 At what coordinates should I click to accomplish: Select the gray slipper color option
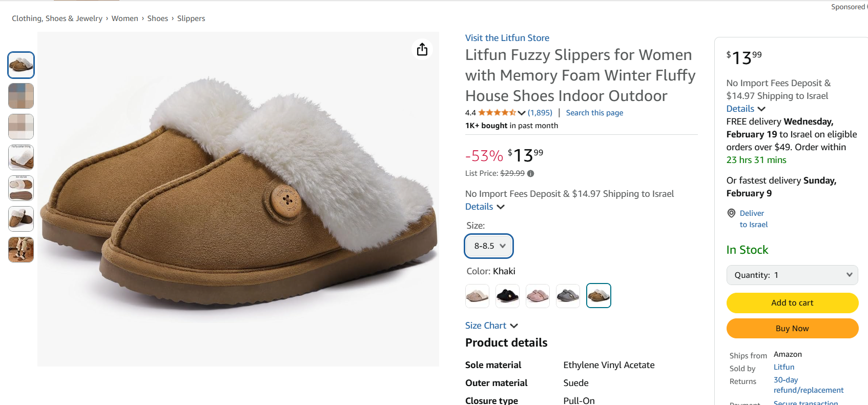click(568, 296)
